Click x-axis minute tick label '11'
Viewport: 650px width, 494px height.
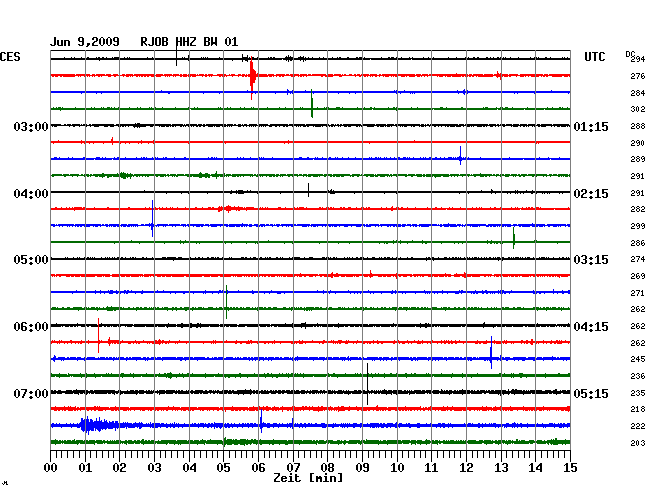pyautogui.click(x=432, y=468)
